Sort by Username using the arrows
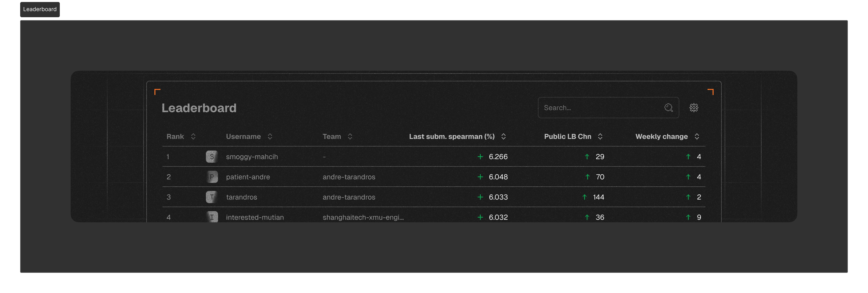Screen dimensions: 868x293 [269, 136]
